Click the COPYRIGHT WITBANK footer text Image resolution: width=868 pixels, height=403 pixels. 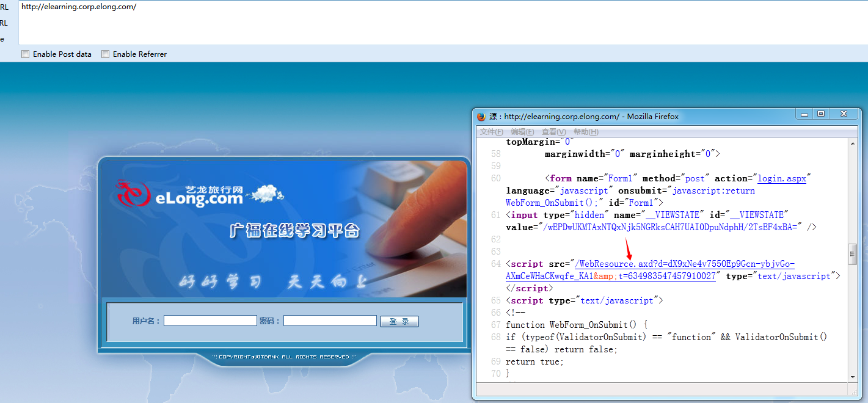point(284,357)
